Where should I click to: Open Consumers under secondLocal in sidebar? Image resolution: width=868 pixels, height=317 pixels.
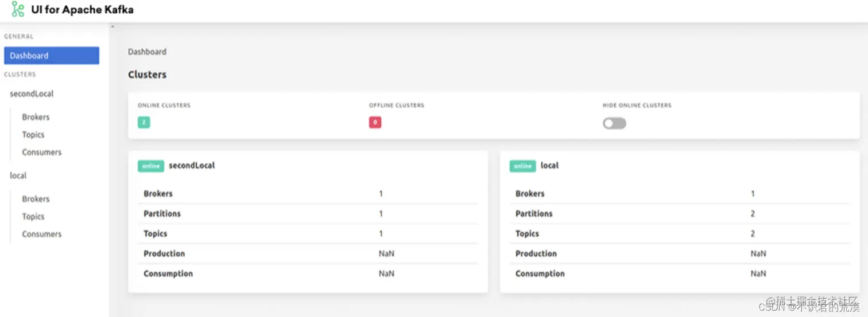(x=41, y=152)
